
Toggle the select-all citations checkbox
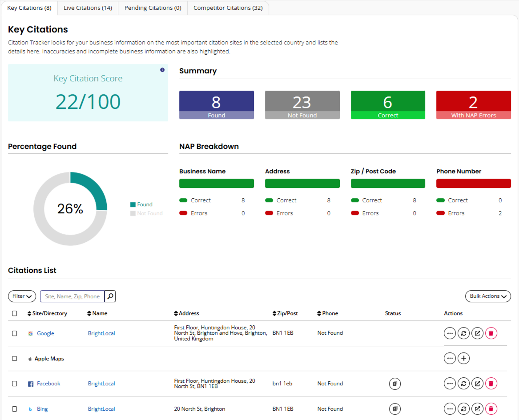15,313
